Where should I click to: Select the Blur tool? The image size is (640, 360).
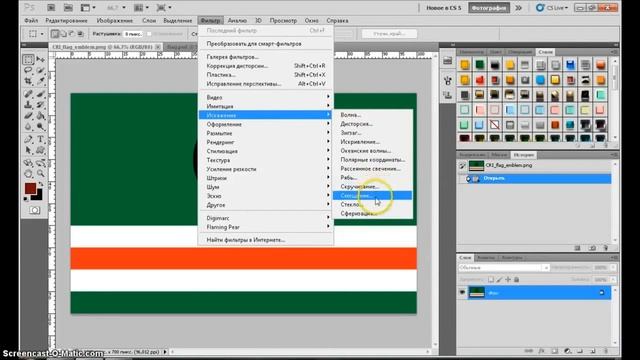coord(28,127)
